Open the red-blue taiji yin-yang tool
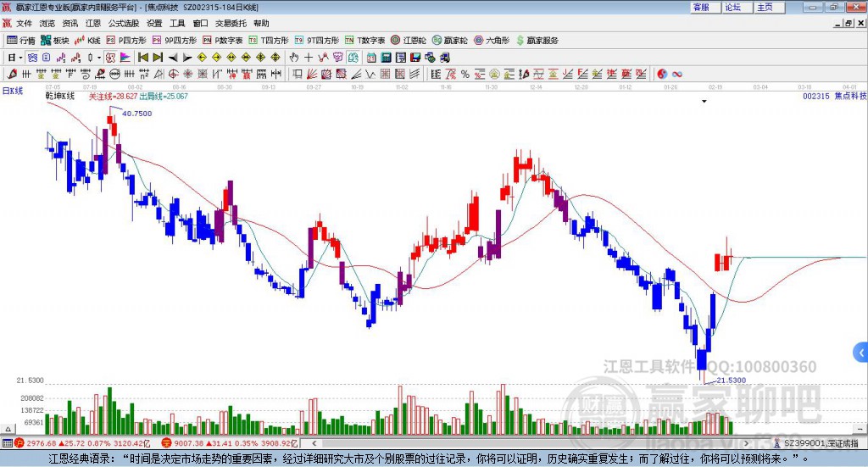Screen dimensions: 868x467 (663, 74)
